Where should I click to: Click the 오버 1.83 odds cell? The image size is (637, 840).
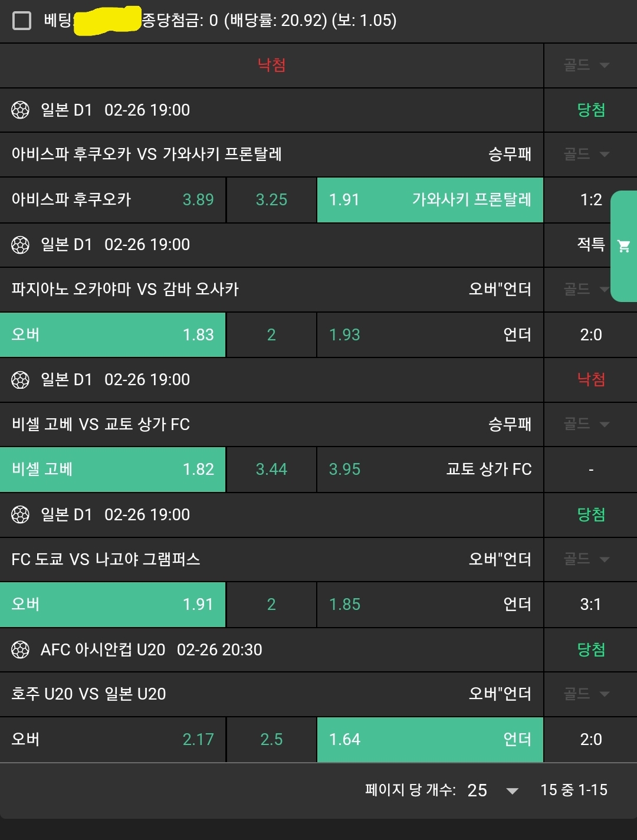coord(113,335)
